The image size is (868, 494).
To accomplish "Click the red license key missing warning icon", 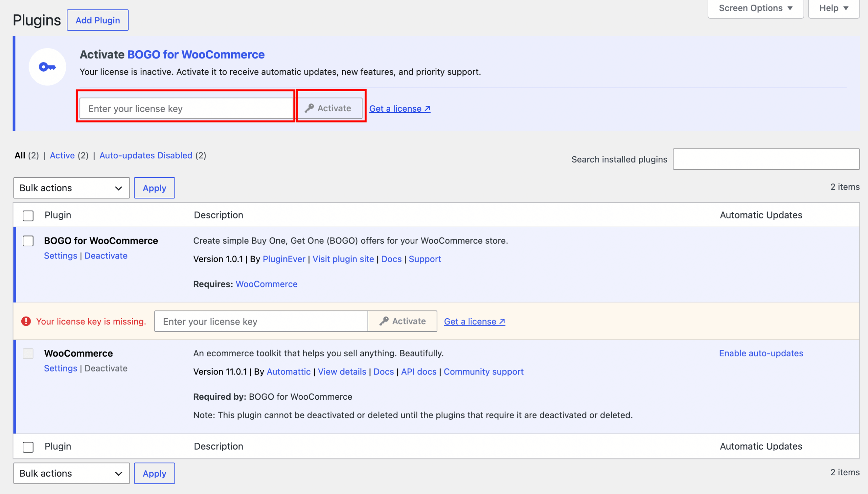I will 26,321.
